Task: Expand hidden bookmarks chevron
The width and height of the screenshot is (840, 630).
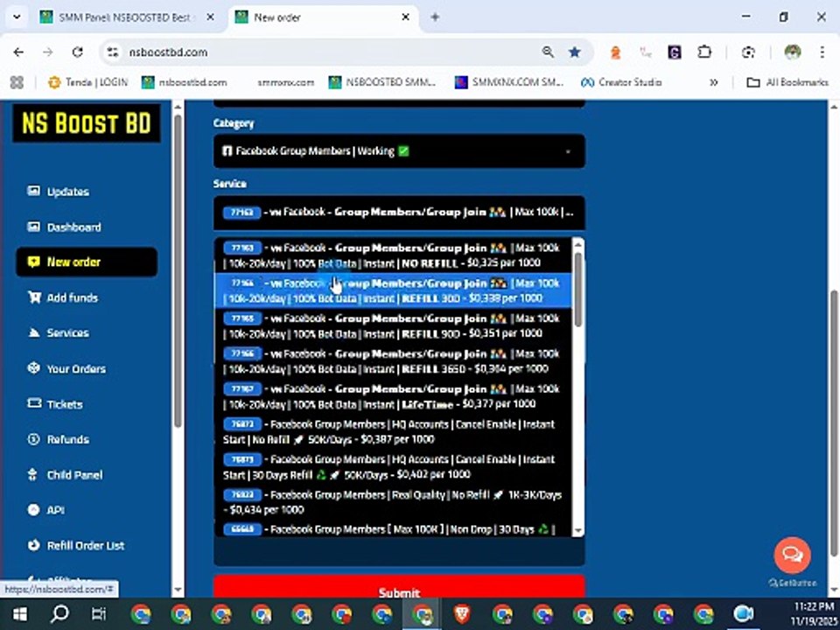Action: coord(714,82)
